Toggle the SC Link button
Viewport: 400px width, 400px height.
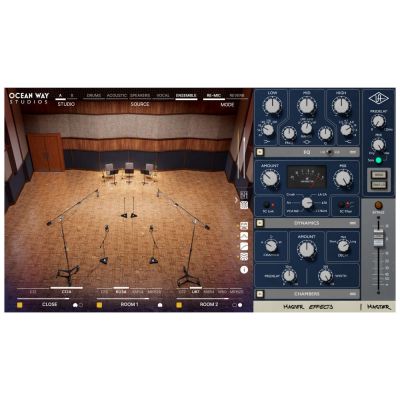tap(267, 205)
